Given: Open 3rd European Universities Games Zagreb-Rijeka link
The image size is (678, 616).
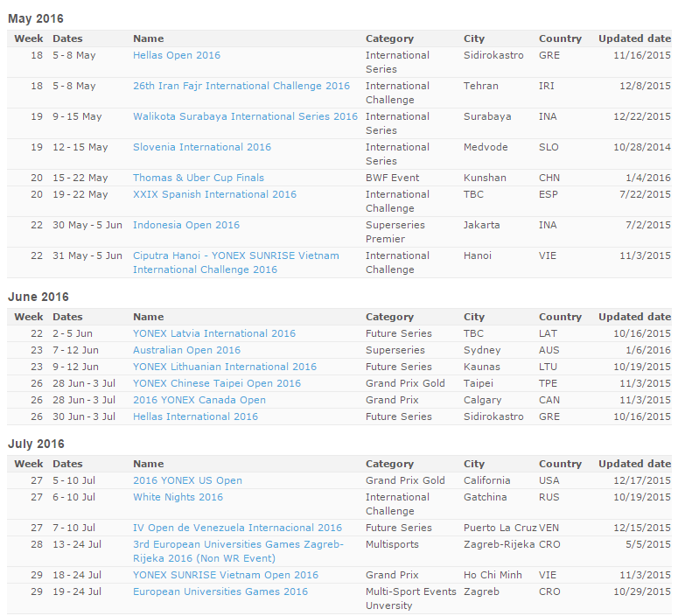Looking at the screenshot, I should tap(238, 551).
